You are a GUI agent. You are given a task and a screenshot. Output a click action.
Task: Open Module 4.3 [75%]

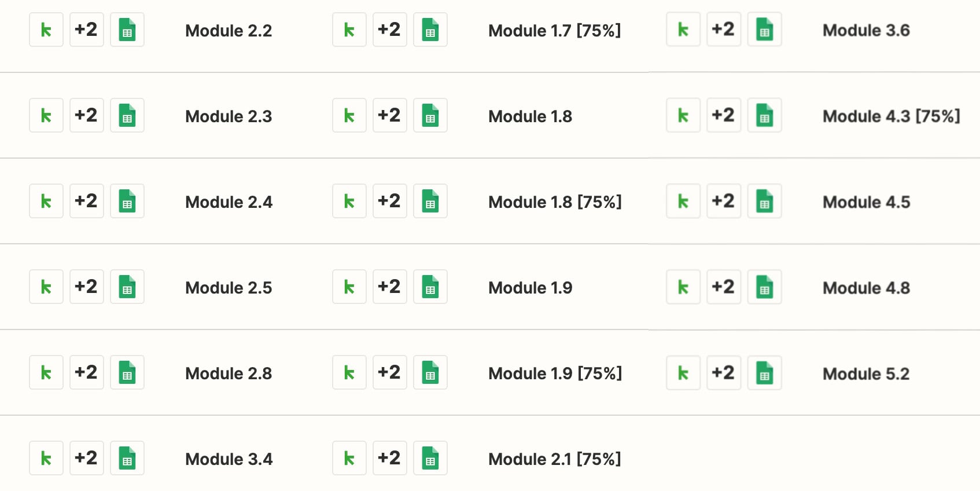pos(891,116)
